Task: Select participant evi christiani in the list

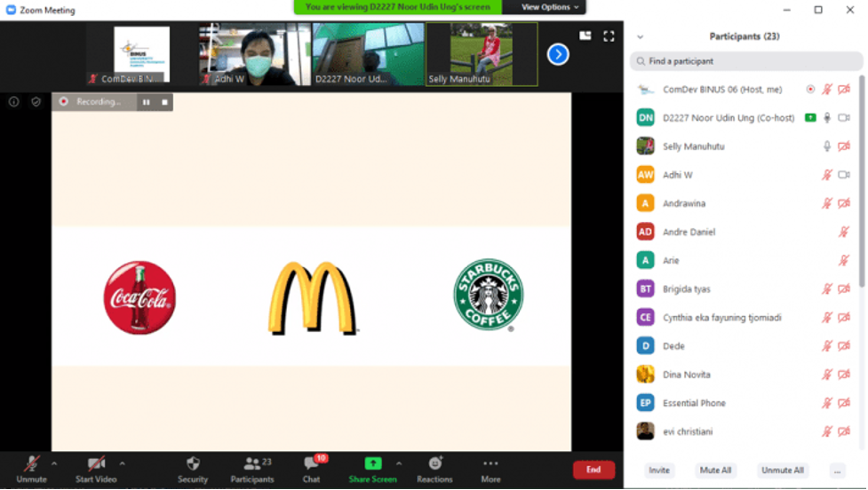Action: 745,431
